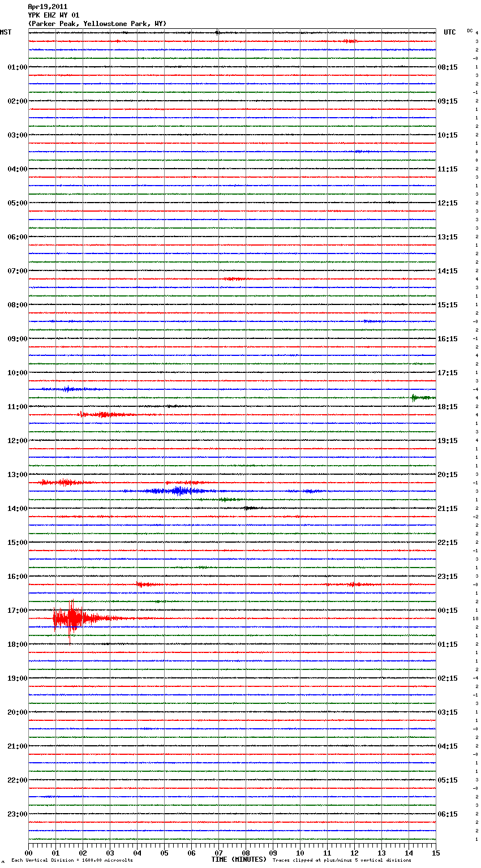This screenshot has width=481, height=868.
Task: Click minute axis tick label 15
Action: click(436, 853)
